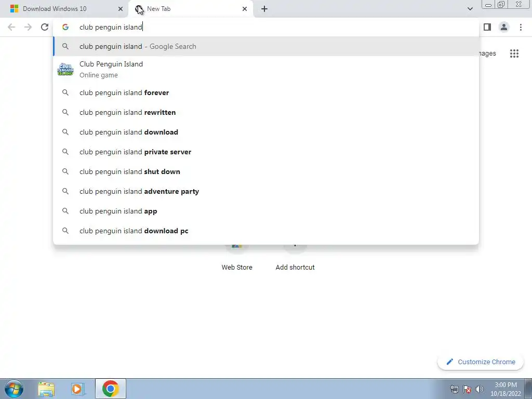Open the Action Center flag icon
The image size is (532, 399).
(467, 389)
